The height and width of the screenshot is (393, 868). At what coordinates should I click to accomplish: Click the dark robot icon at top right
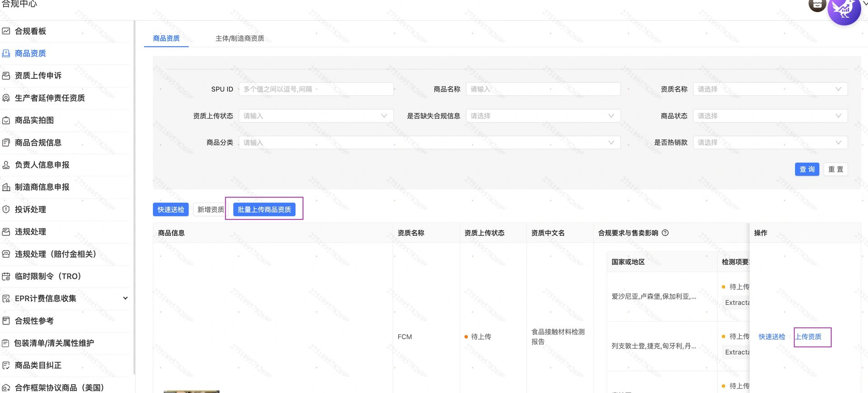pyautogui.click(x=817, y=5)
